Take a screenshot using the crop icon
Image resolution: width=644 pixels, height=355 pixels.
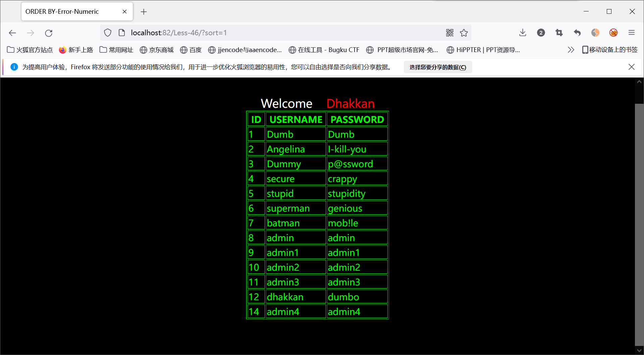click(x=559, y=33)
